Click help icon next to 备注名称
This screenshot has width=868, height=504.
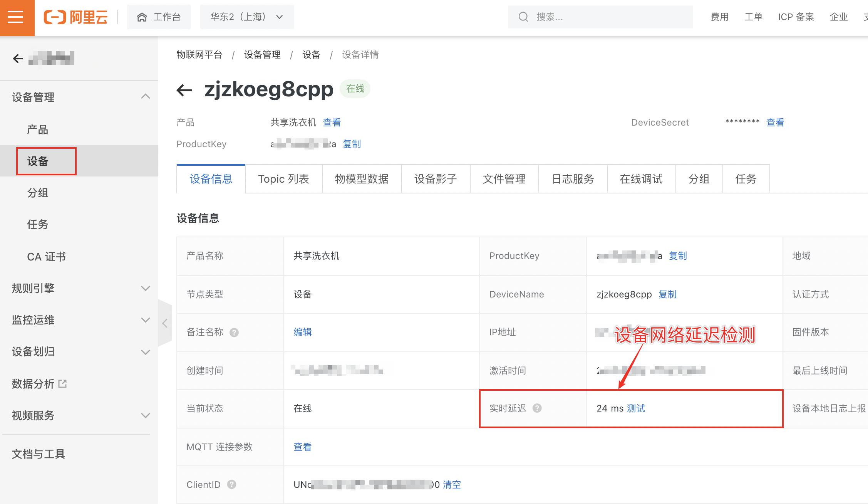(x=234, y=333)
